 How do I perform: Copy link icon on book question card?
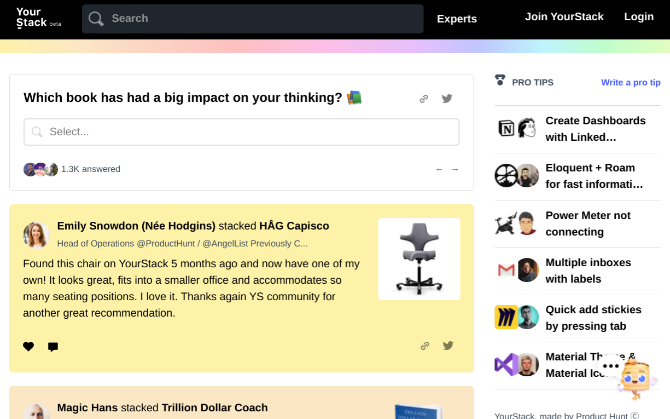[424, 99]
